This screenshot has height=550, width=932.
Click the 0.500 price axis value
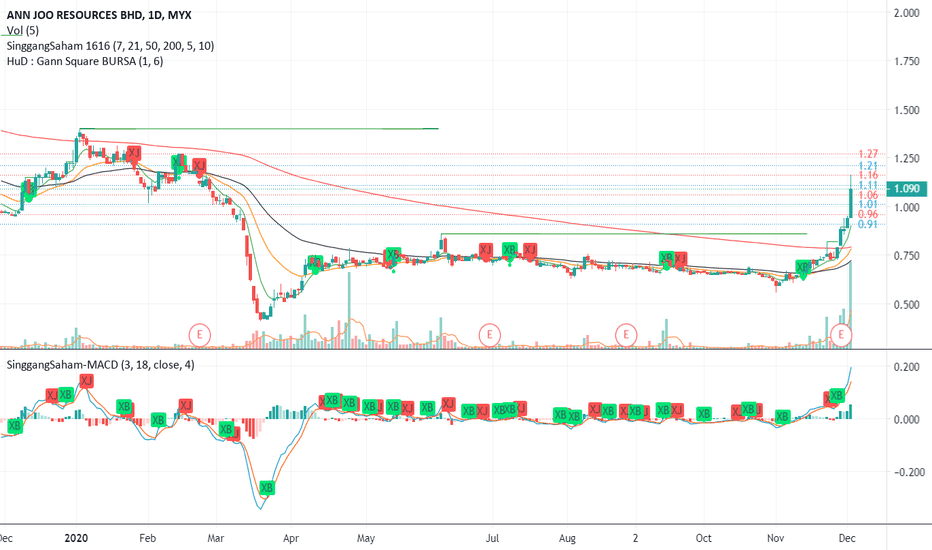(x=907, y=304)
